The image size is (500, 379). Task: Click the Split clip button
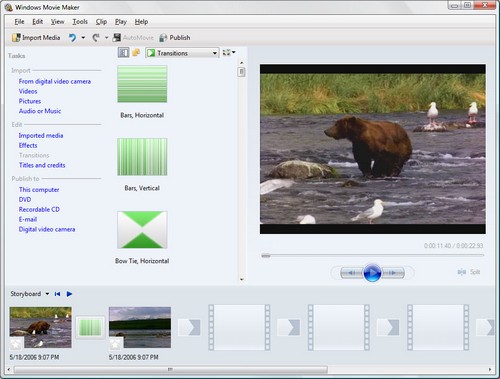point(469,272)
